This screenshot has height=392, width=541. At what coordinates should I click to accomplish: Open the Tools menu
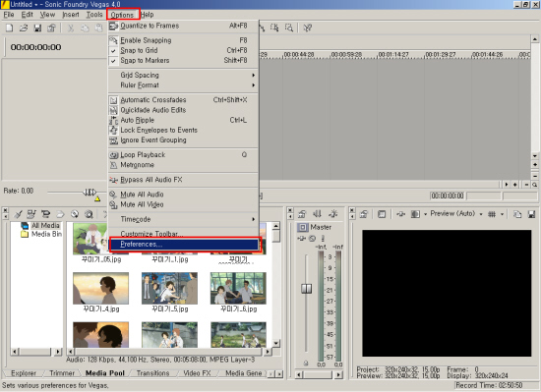pyautogui.click(x=94, y=15)
